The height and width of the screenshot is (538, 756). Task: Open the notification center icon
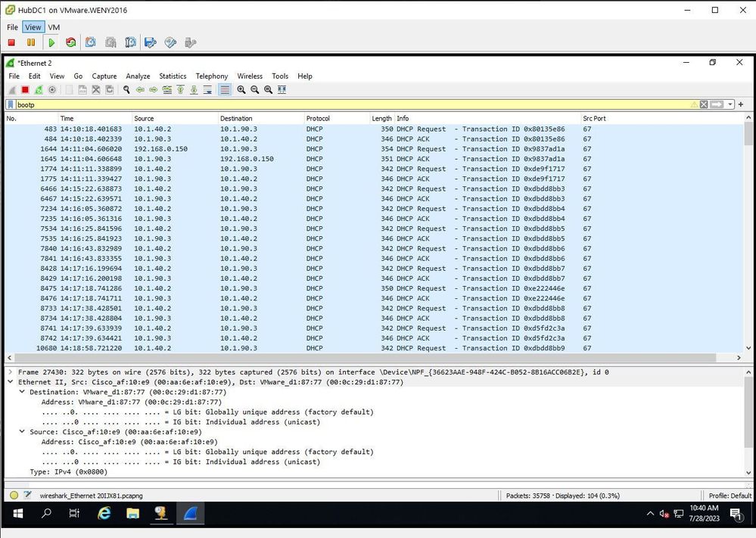736,515
